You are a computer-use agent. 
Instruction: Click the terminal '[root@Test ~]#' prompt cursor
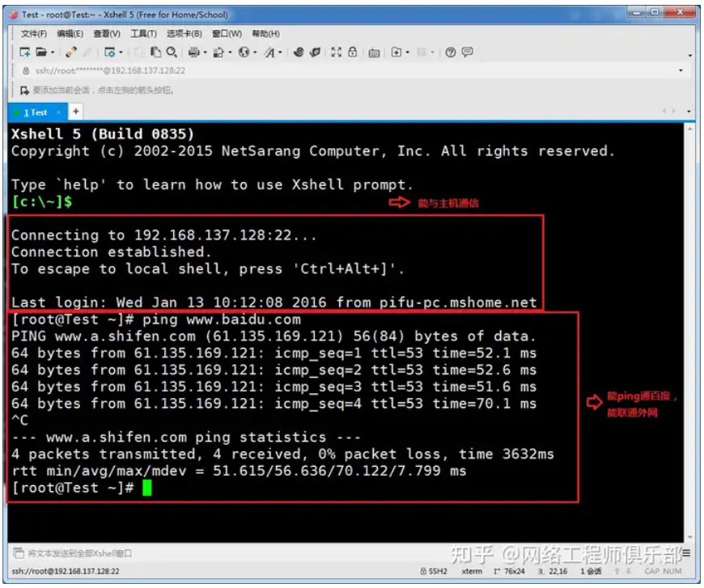coord(147,488)
